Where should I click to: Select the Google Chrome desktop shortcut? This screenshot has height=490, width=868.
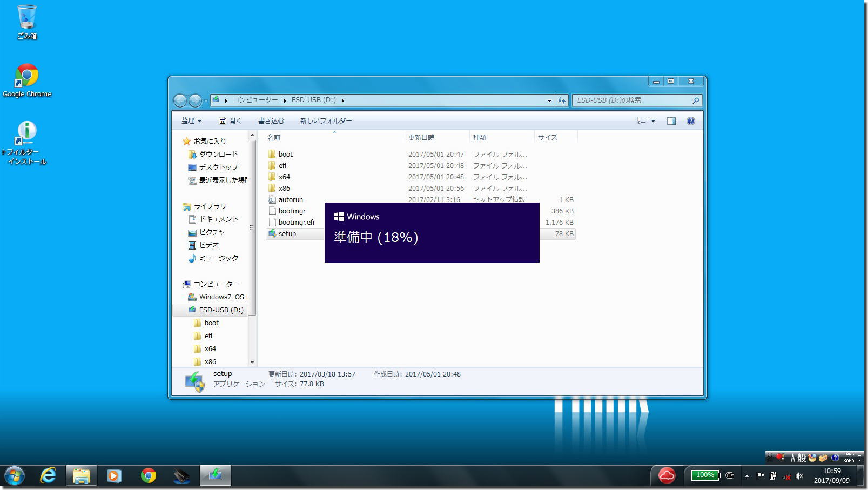pos(27,80)
